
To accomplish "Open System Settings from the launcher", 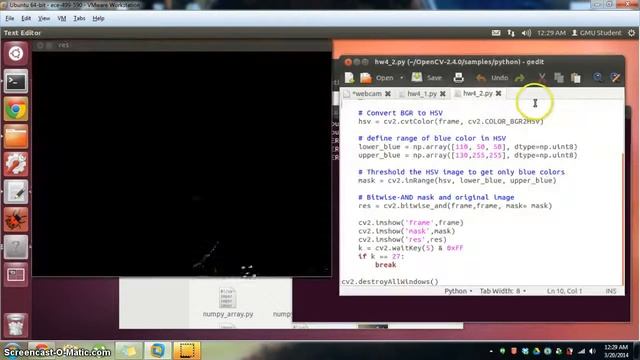I will tap(16, 164).
